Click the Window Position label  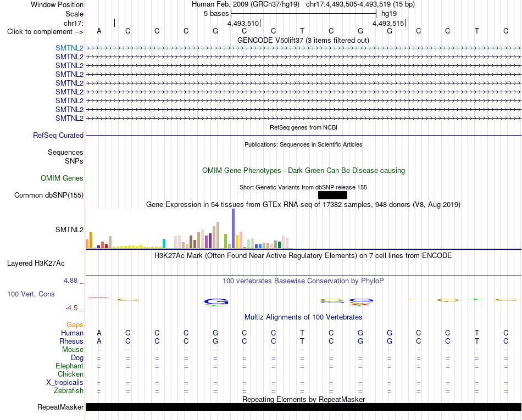pos(57,4)
